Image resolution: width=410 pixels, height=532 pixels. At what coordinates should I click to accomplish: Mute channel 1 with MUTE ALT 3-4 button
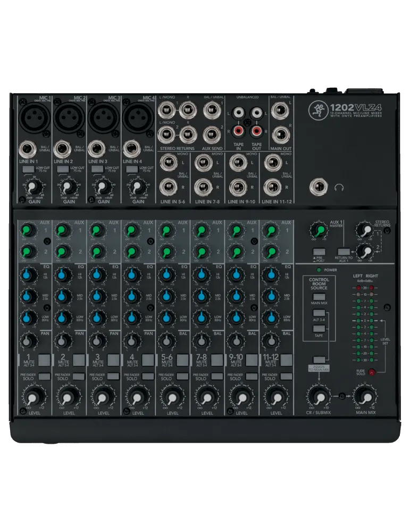coord(45,360)
